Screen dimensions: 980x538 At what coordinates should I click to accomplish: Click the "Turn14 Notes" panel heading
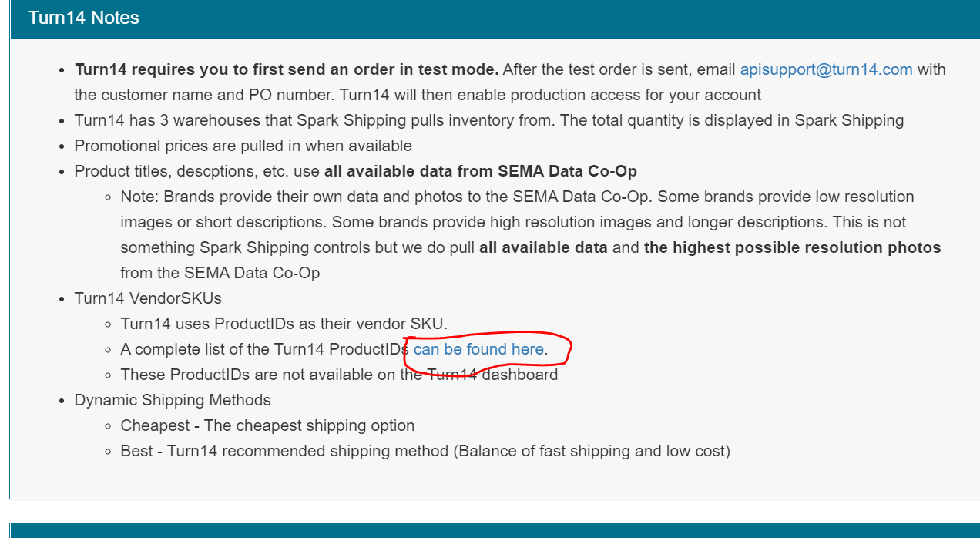coord(84,18)
